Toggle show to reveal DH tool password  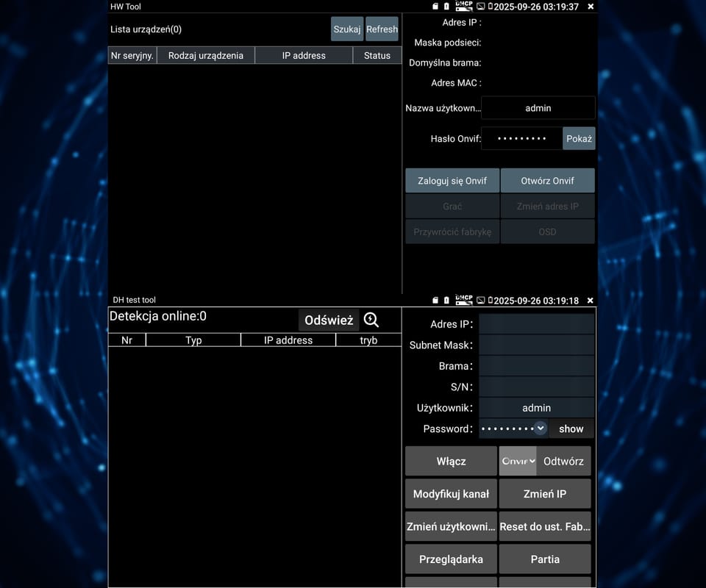[571, 429]
